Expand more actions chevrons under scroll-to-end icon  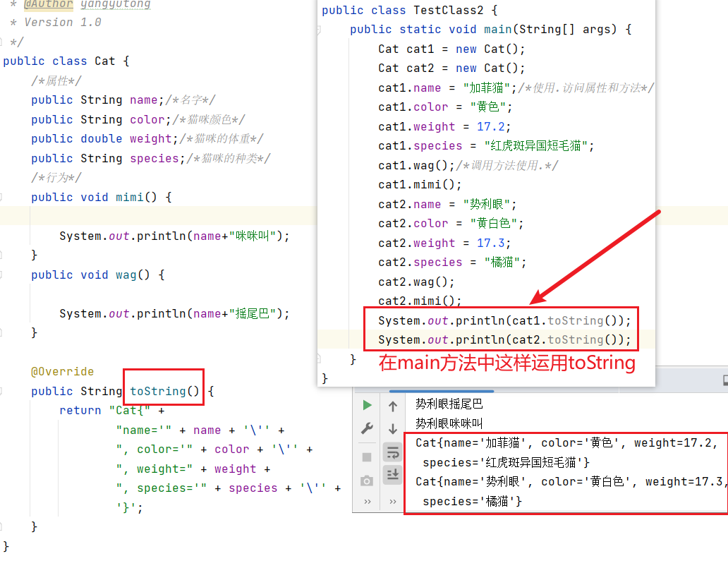393,502
